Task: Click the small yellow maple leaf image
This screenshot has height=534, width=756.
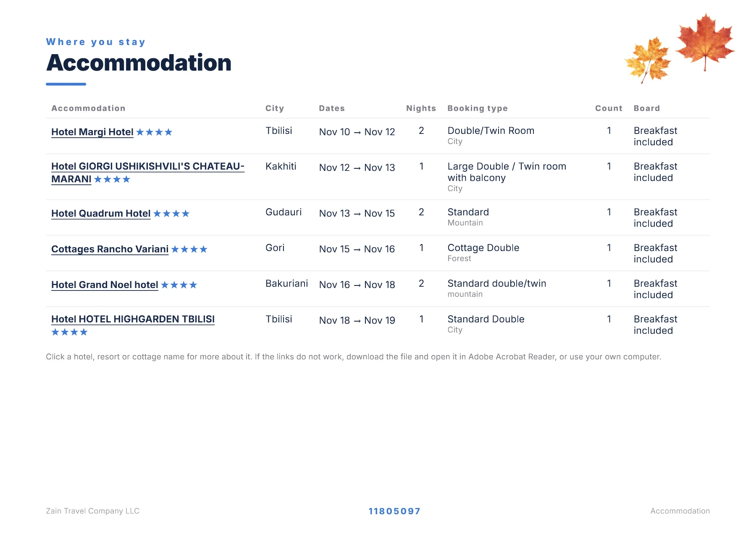Action: click(x=647, y=60)
